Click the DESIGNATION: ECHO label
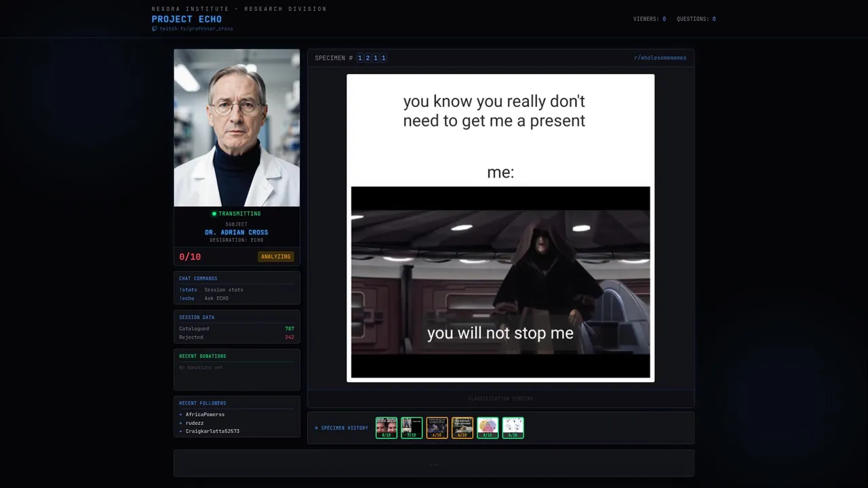This screenshot has width=868, height=488. pos(237,241)
